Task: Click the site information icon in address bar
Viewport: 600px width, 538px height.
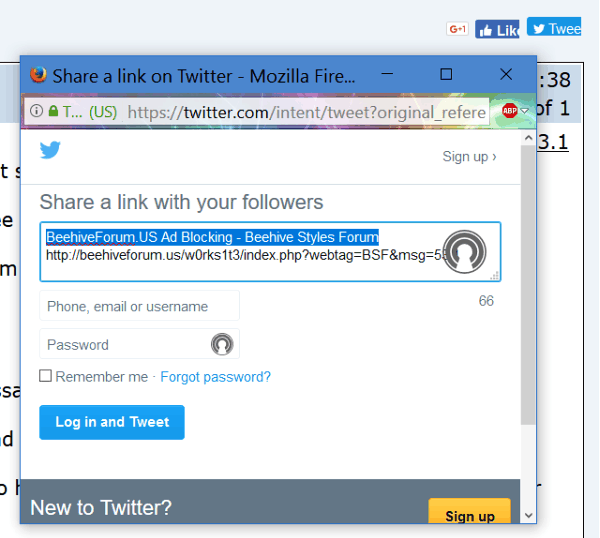Action: [x=36, y=111]
